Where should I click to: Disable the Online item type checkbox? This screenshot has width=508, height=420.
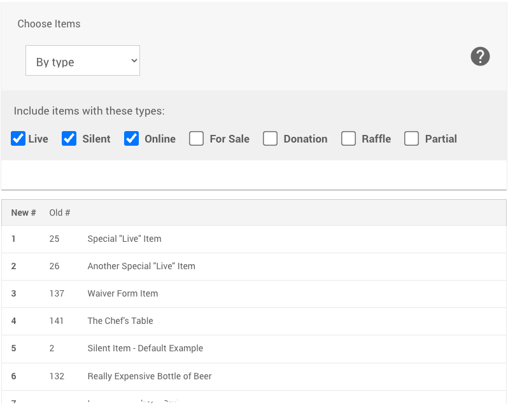click(x=131, y=139)
